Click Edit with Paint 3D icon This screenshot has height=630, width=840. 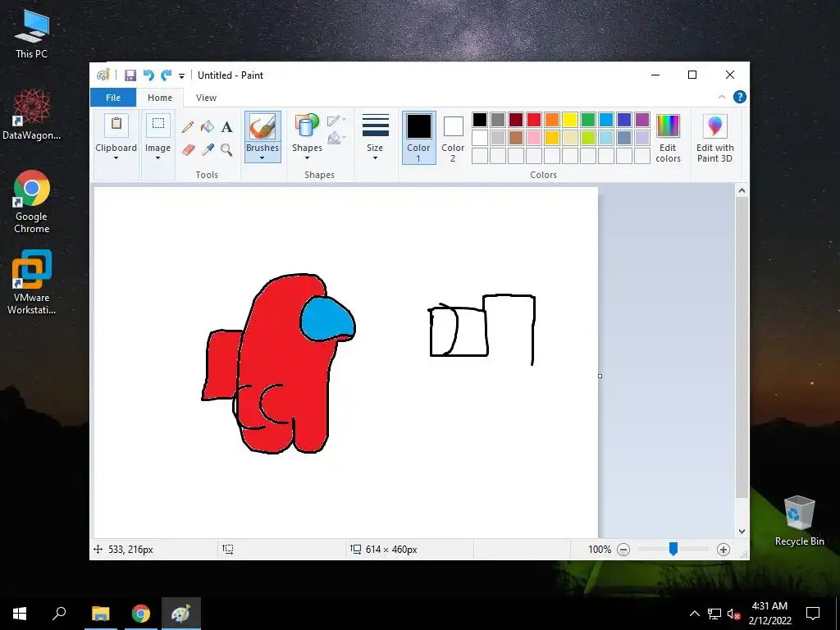[714, 126]
